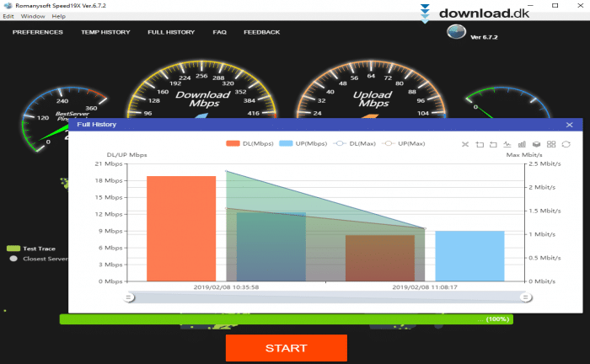Switch chart to stacked view

[537, 144]
